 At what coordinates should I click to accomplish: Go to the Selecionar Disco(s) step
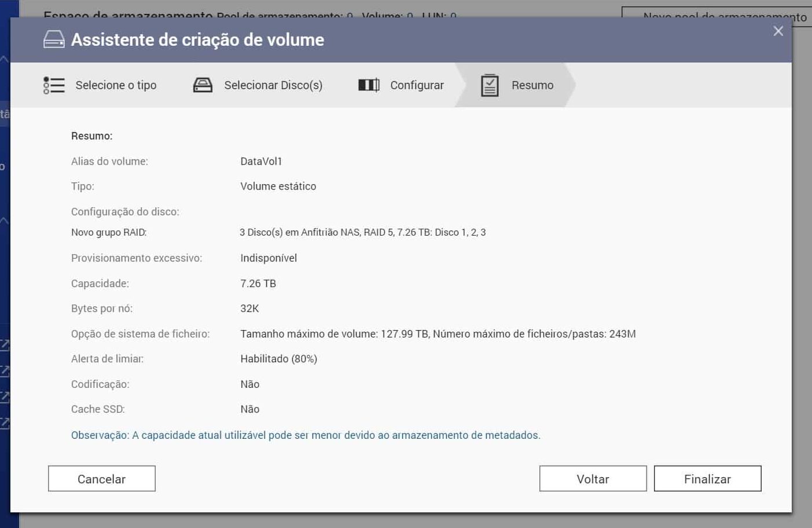[273, 85]
